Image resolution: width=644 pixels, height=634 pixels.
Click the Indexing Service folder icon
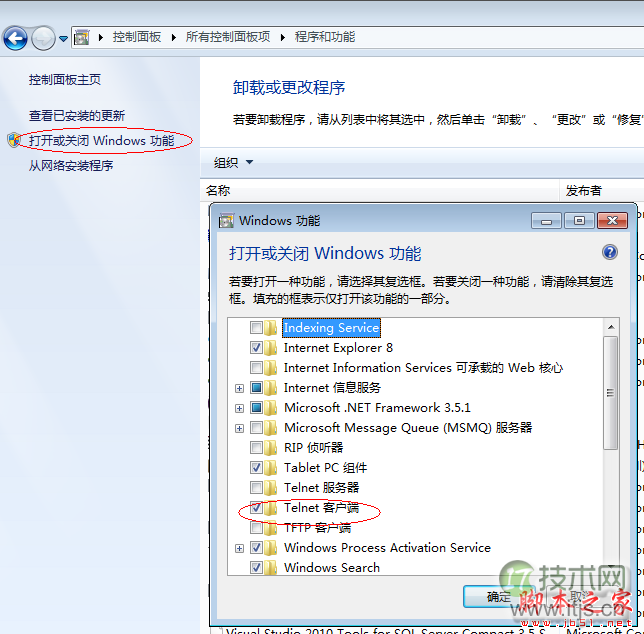click(271, 328)
